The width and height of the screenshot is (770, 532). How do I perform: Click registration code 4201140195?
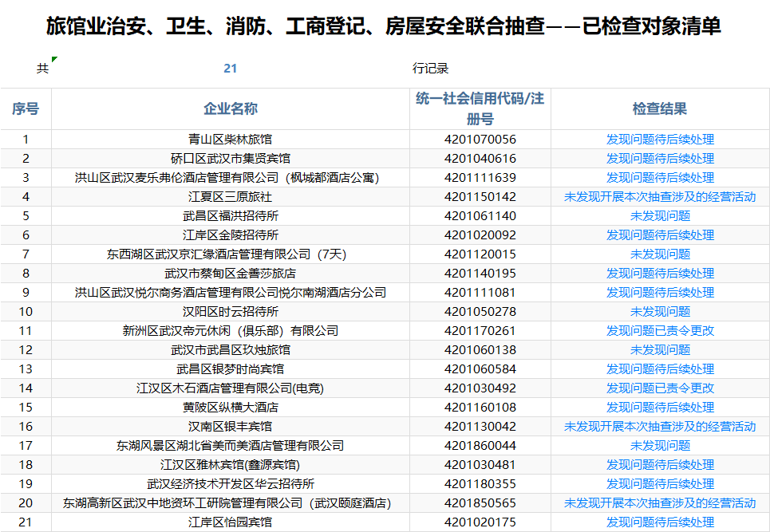click(480, 274)
